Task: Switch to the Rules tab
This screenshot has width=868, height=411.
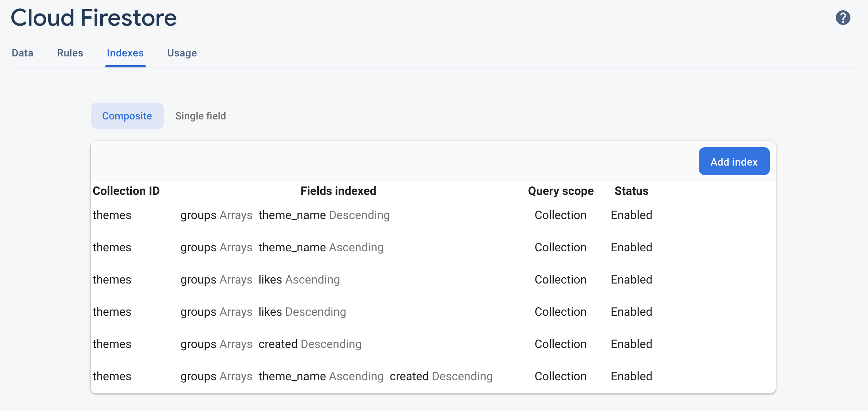Action: (70, 53)
